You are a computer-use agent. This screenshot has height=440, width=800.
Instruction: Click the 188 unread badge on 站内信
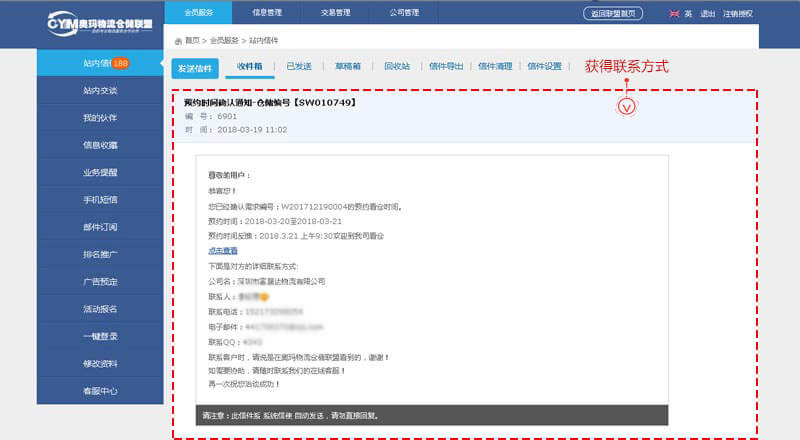pos(121,63)
